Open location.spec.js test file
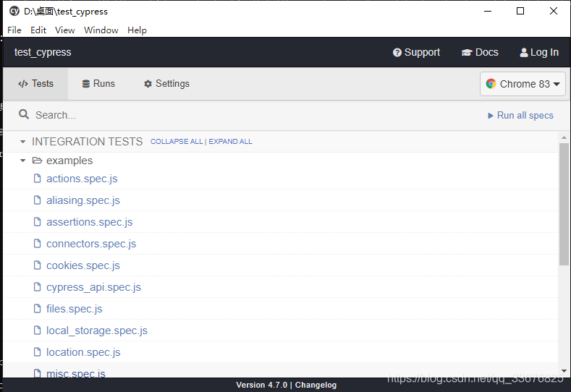Screen dimensions: 571x392 [83, 352]
